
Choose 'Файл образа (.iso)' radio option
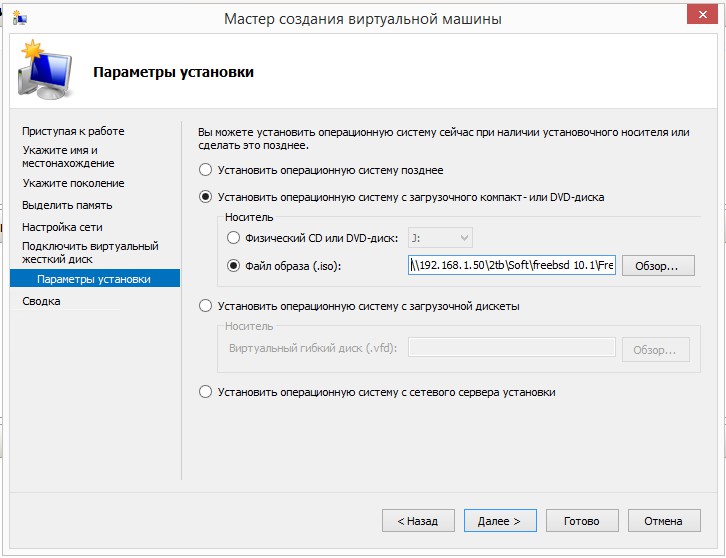(x=233, y=266)
